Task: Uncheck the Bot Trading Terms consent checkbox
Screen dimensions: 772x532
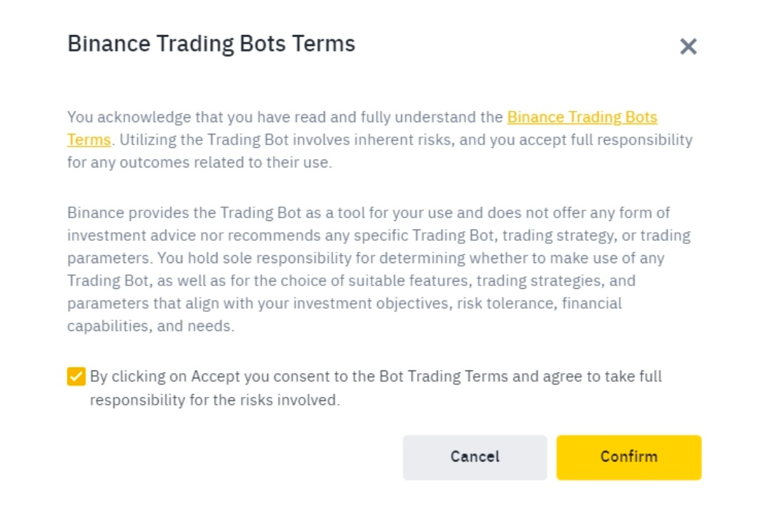Action: 76,376
